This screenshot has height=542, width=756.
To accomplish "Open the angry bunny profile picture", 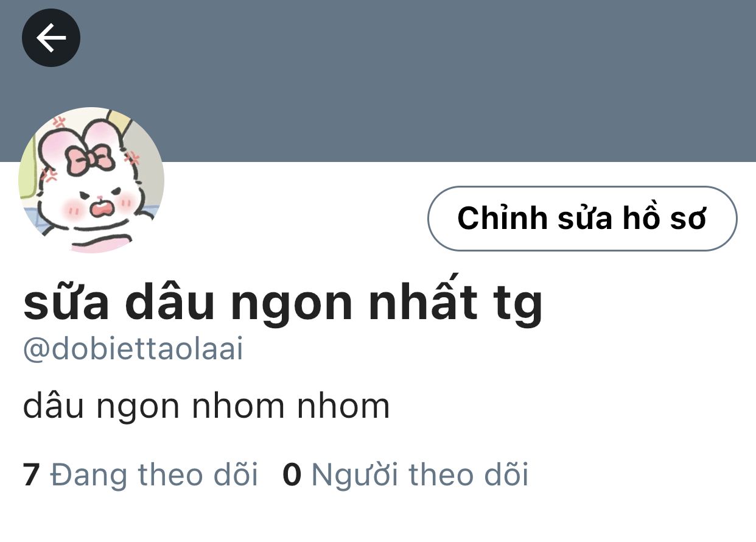I will click(x=91, y=180).
